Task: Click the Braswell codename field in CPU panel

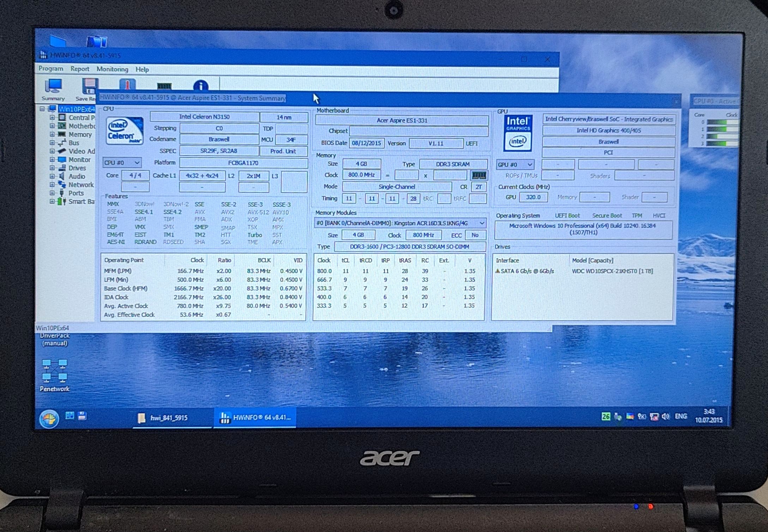Action: 219,139
